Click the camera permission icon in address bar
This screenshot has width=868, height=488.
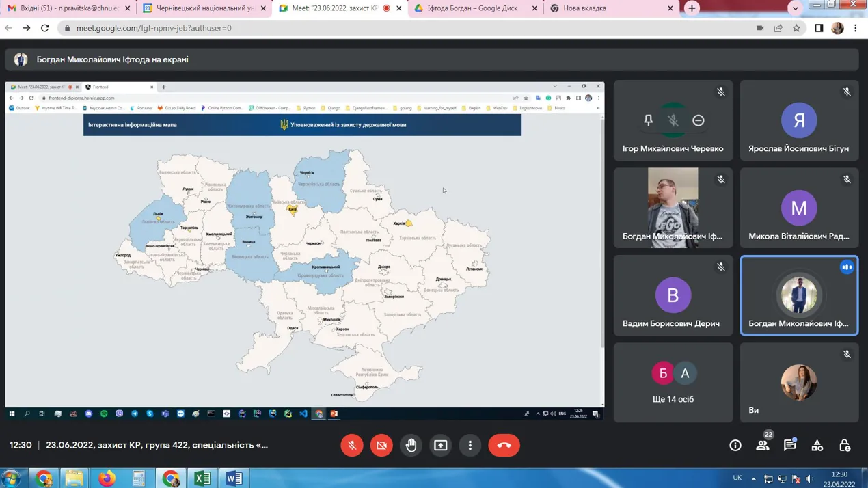(760, 28)
